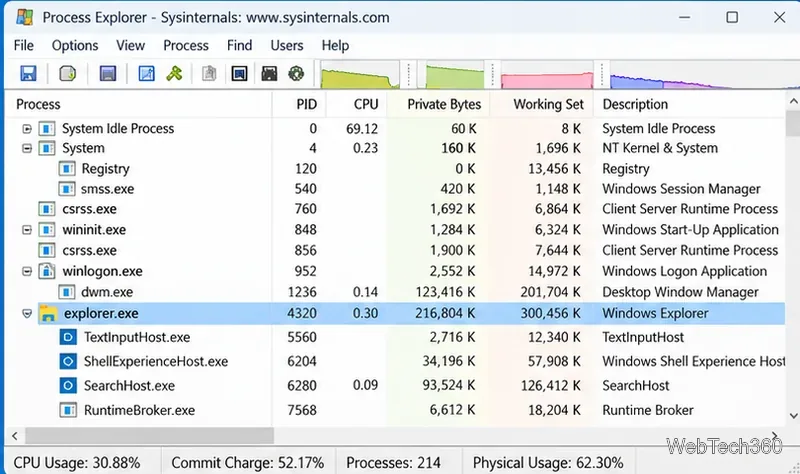Sort by the PID column header
800x474 pixels.
[299, 104]
